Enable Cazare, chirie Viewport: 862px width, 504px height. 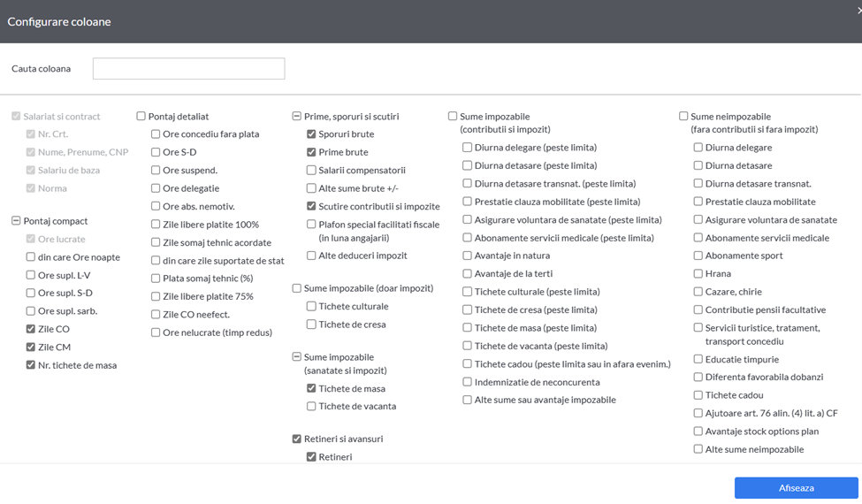698,292
